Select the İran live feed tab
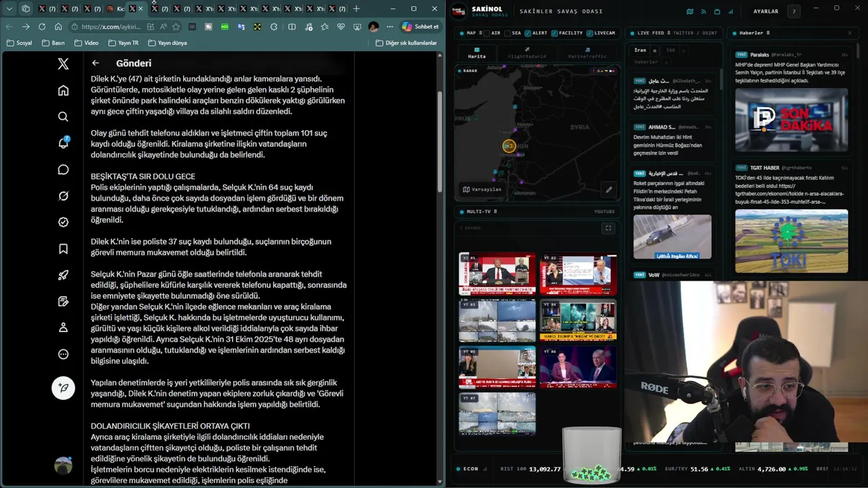 click(640, 50)
